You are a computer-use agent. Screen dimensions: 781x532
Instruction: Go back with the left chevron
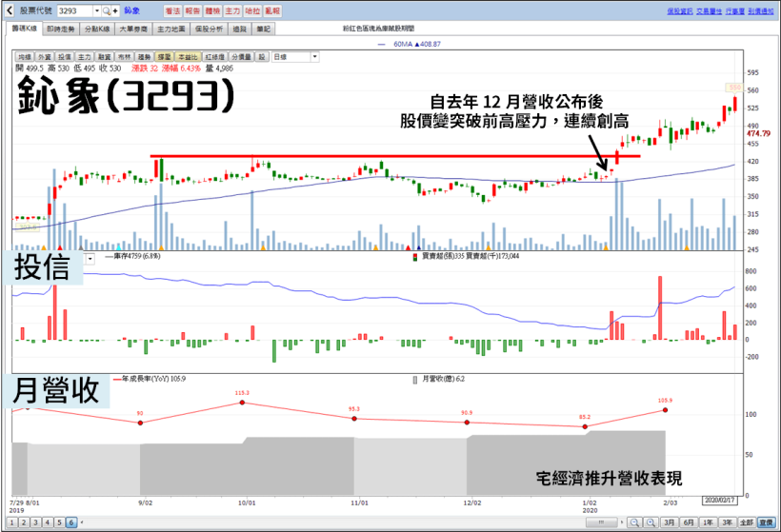pyautogui.click(x=10, y=10)
